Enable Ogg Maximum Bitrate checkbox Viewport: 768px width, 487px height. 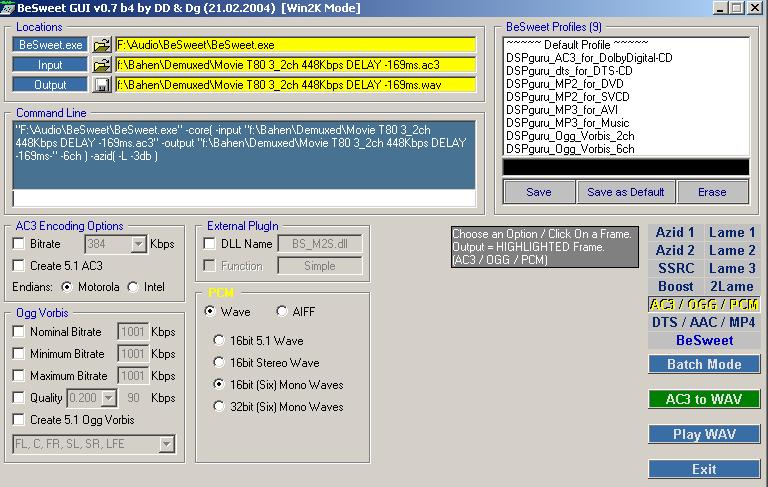[19, 376]
